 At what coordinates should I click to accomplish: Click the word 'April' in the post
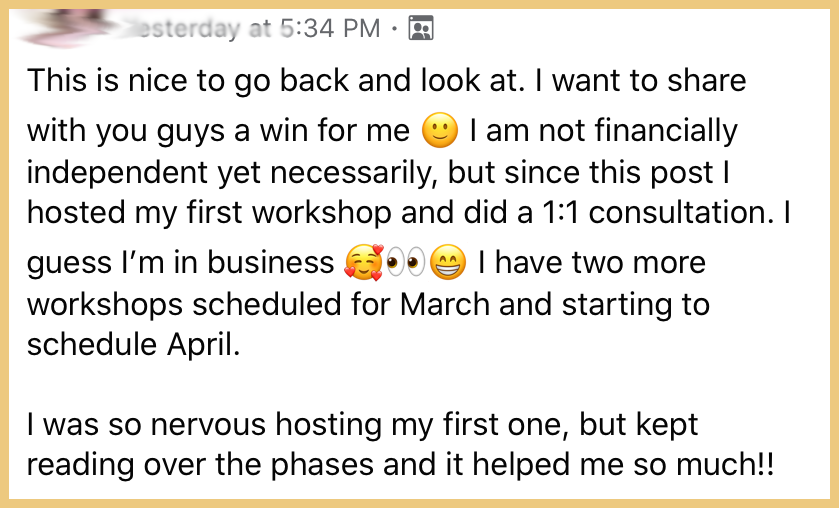coord(203,345)
